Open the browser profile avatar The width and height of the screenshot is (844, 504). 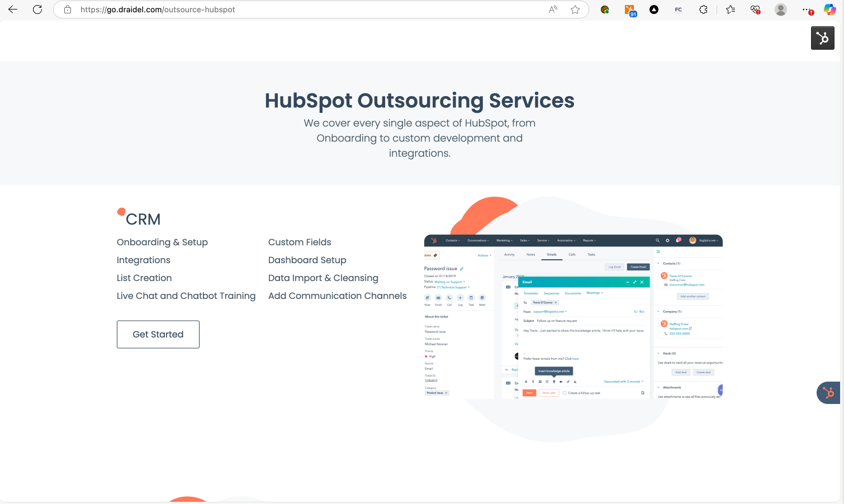click(781, 9)
